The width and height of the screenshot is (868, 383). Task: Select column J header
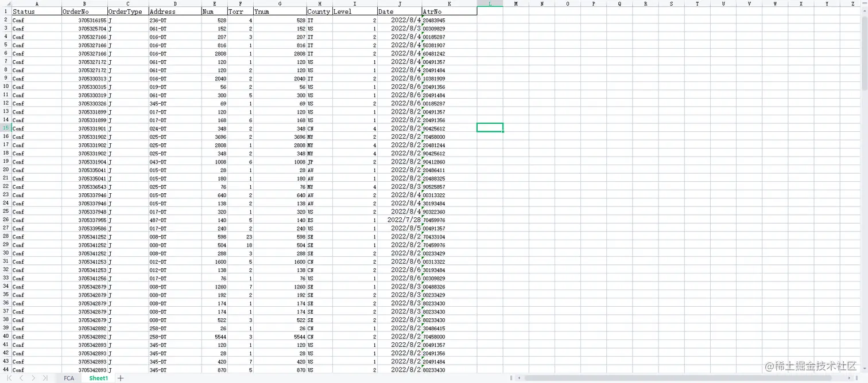click(x=400, y=3)
